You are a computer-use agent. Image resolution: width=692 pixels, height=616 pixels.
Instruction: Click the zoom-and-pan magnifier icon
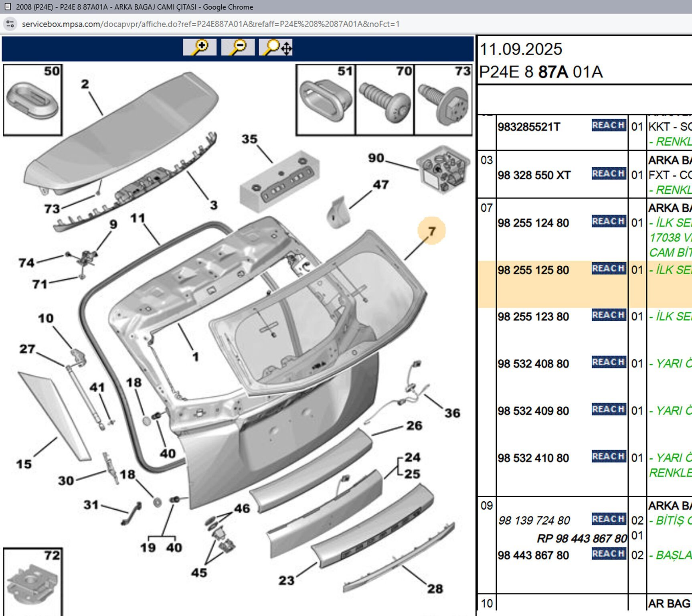(276, 47)
